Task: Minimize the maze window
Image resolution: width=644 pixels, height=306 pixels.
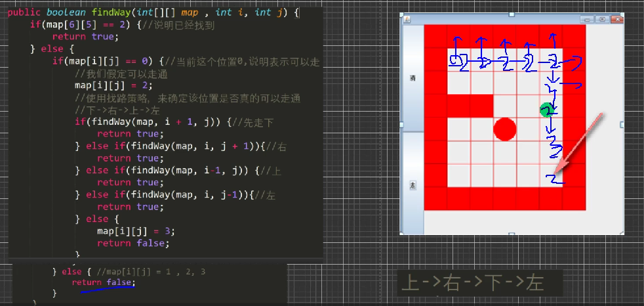Action: point(588,19)
